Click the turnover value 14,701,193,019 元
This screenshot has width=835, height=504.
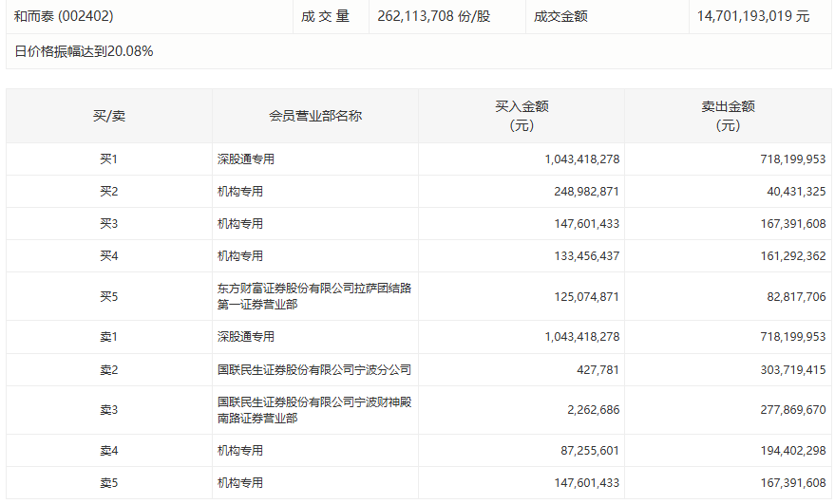point(753,16)
